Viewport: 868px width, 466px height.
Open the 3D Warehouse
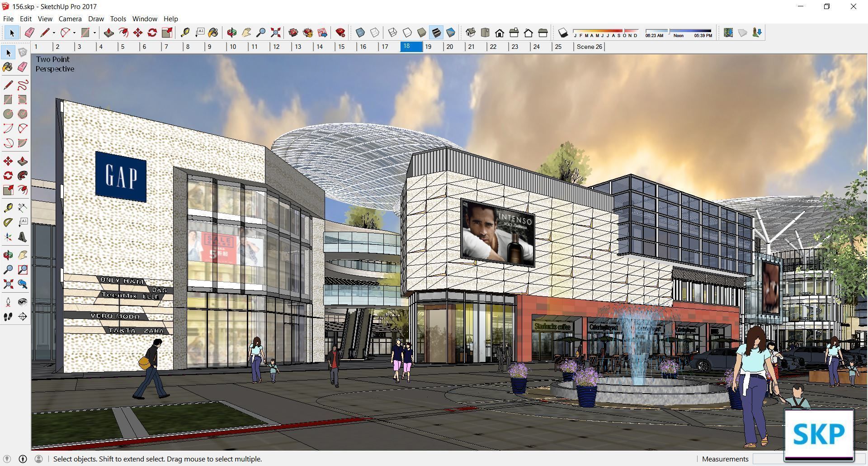pyautogui.click(x=293, y=33)
